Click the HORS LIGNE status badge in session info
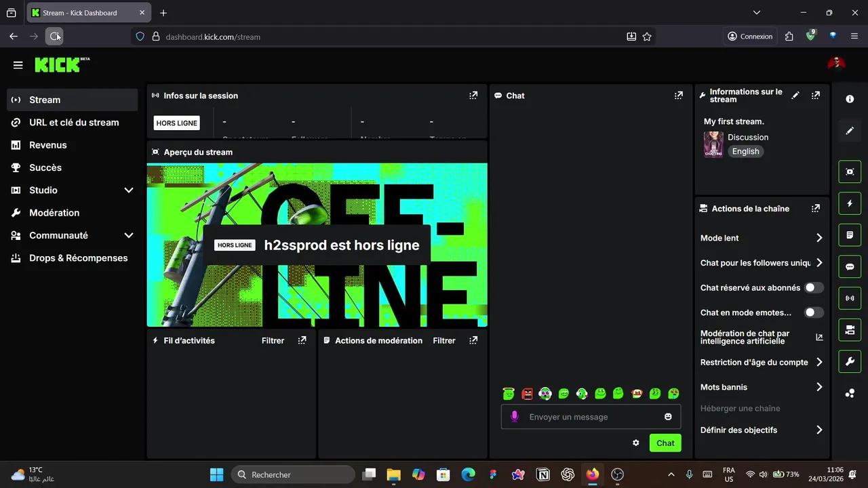868x488 pixels. tap(176, 123)
